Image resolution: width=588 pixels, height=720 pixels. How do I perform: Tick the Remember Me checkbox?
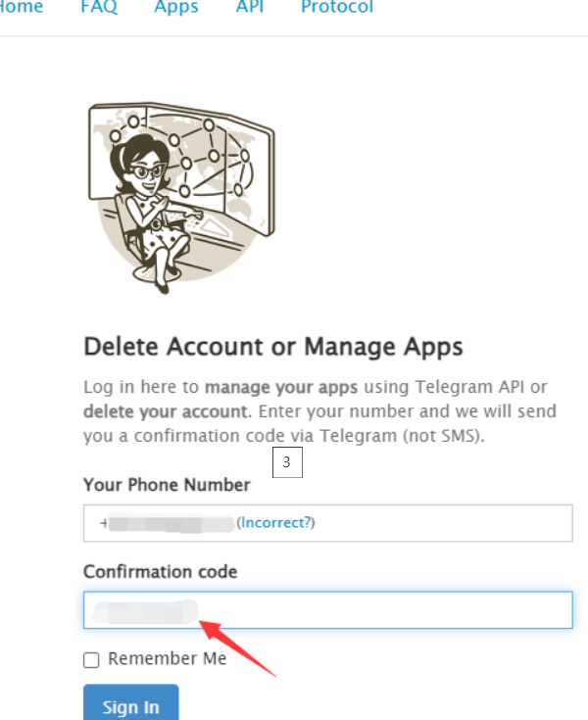click(x=92, y=660)
